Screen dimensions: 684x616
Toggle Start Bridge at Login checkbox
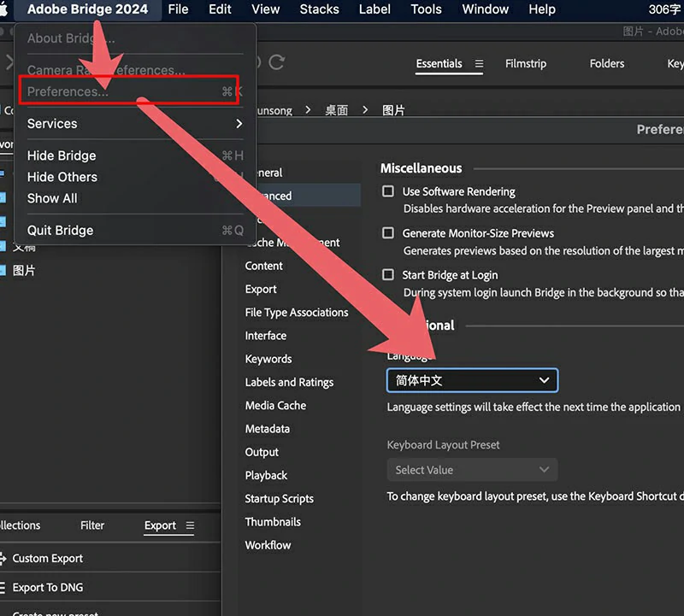coord(388,274)
